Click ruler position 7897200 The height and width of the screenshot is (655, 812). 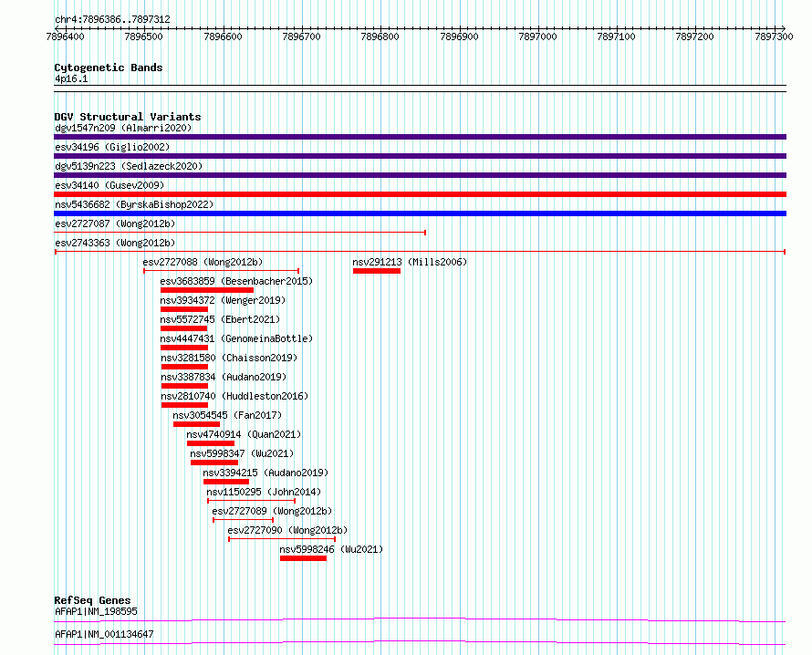click(695, 36)
